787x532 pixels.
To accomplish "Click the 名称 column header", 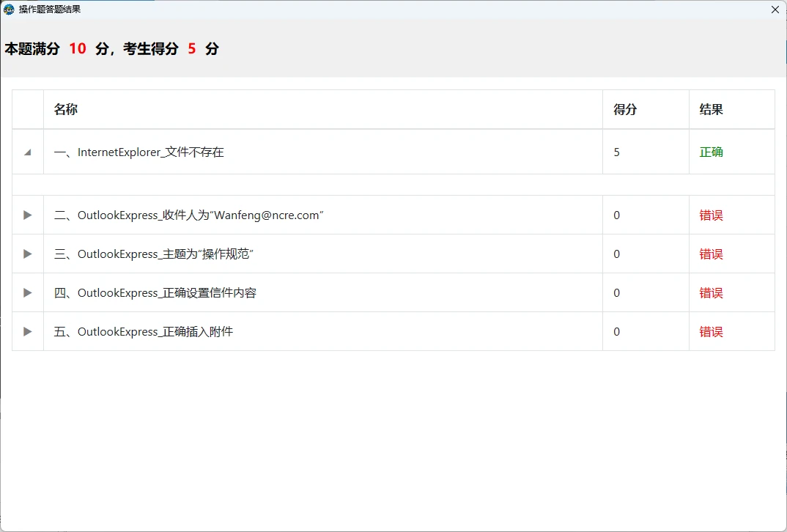I will [66, 110].
